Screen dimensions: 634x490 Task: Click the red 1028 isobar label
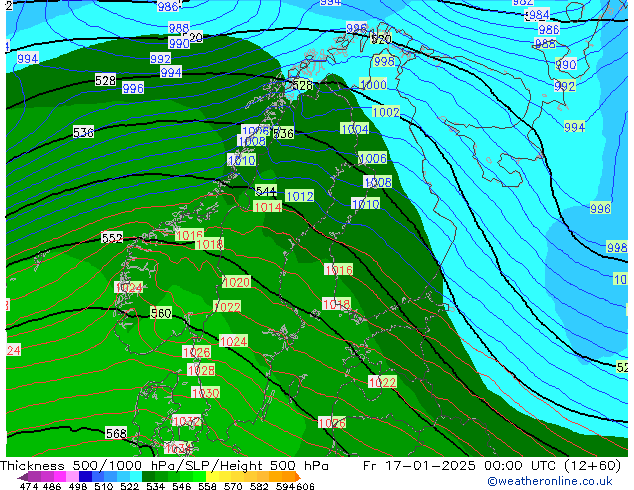201,370
